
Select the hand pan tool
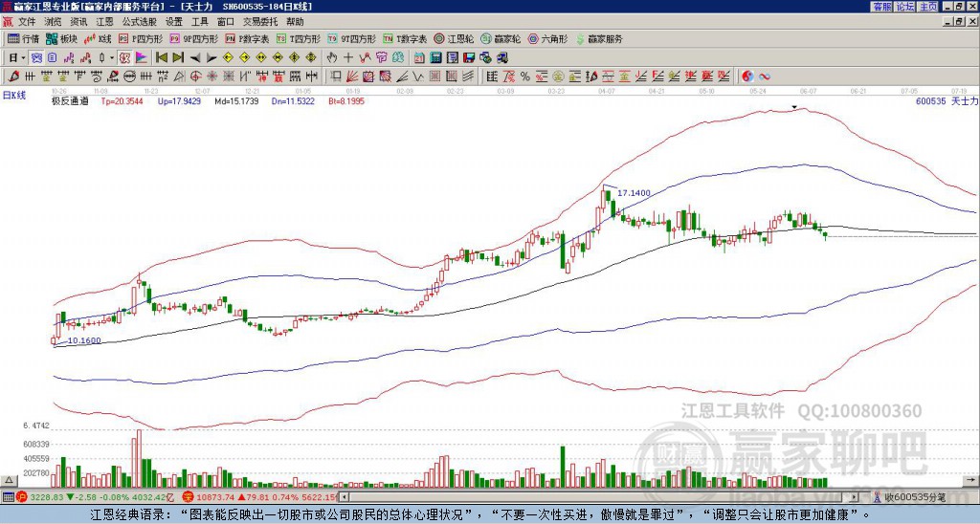[332, 57]
